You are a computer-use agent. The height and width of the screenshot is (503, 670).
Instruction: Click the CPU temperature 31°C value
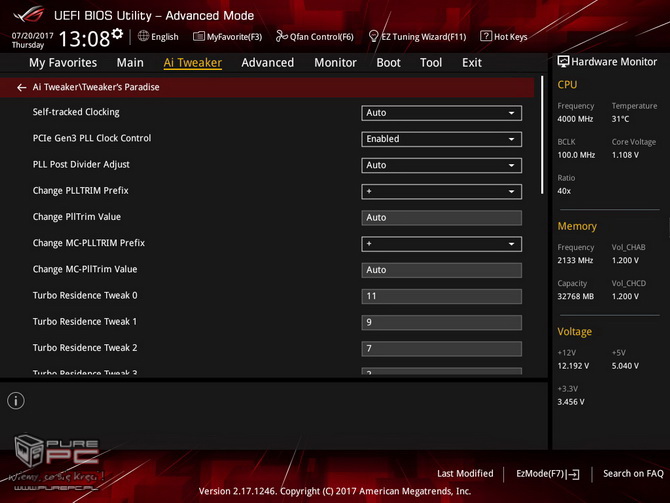click(x=620, y=119)
